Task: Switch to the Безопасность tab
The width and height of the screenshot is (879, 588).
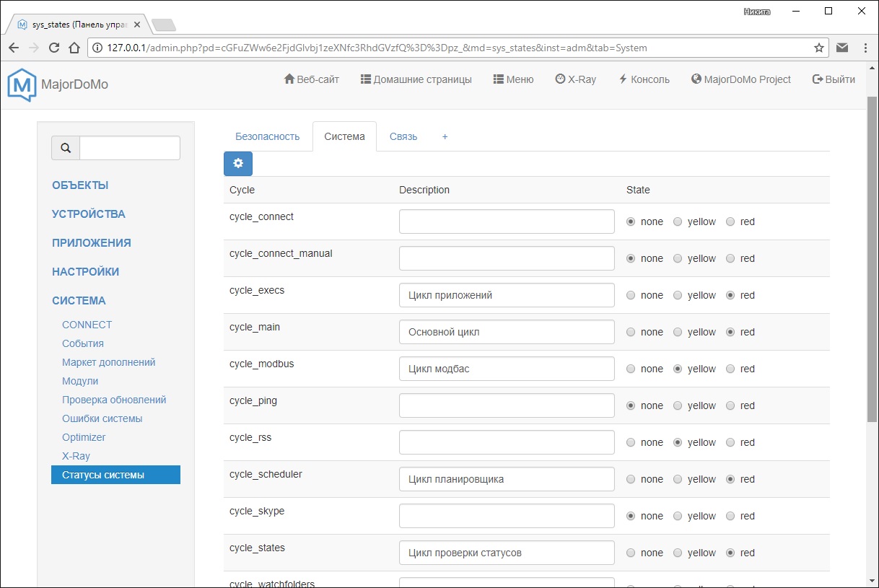Action: pos(267,136)
